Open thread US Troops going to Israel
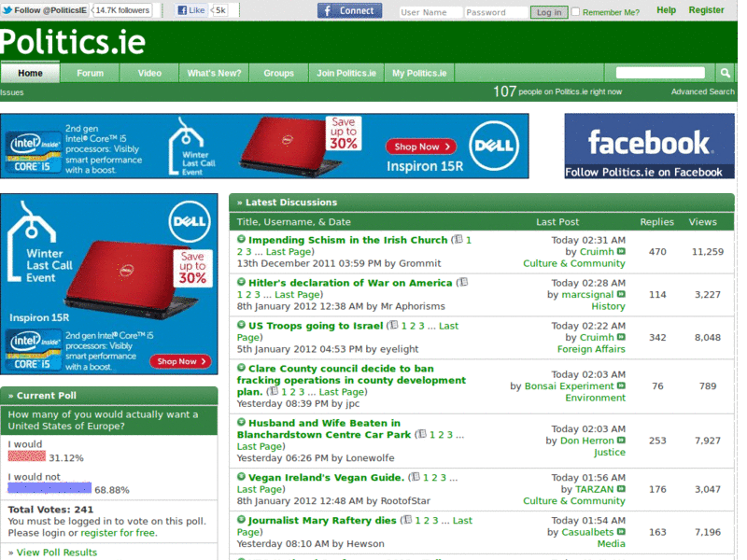The height and width of the screenshot is (560, 747). click(316, 326)
